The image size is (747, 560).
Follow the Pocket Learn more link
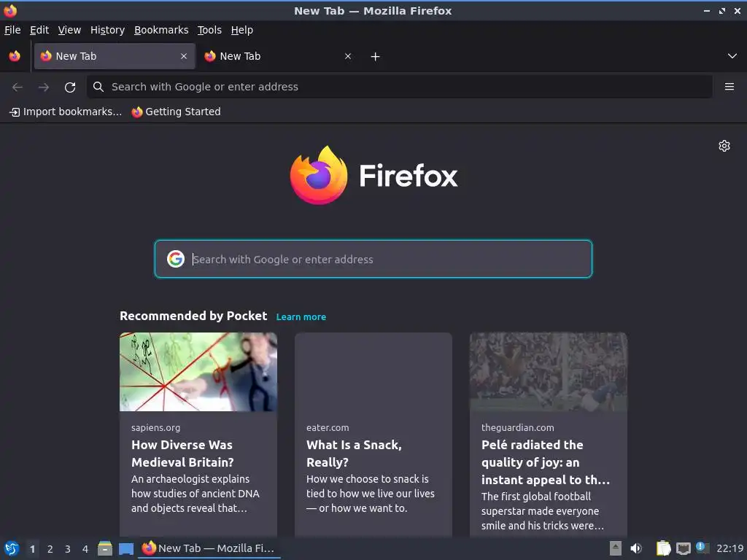coord(301,317)
